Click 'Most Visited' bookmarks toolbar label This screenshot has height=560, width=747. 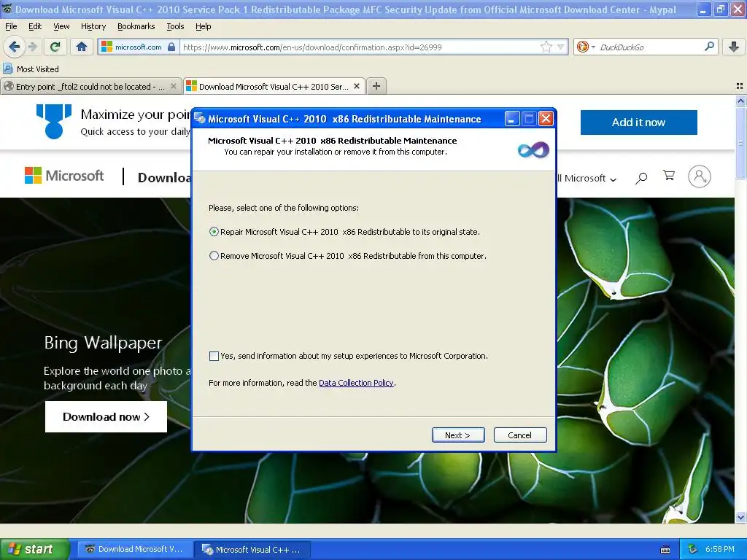[38, 69]
